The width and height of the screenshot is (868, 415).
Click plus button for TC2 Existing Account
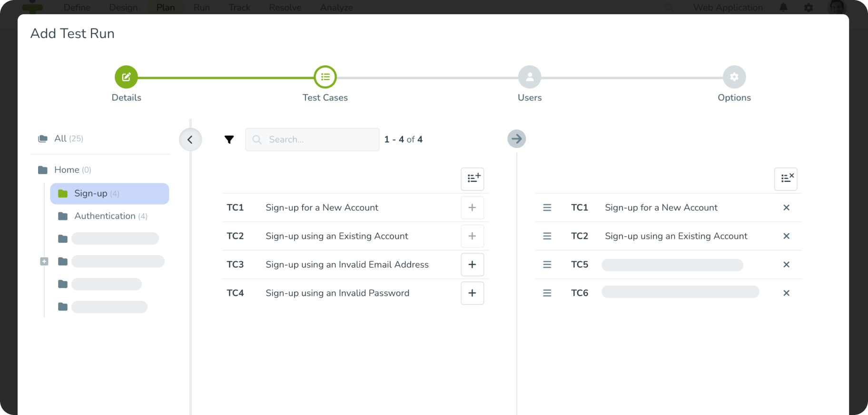[x=473, y=236]
